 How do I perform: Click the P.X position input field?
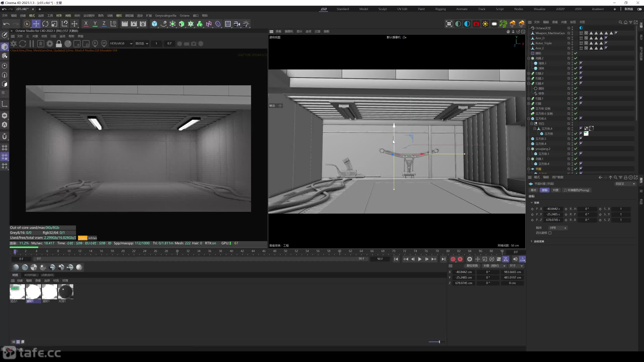pos(553,209)
